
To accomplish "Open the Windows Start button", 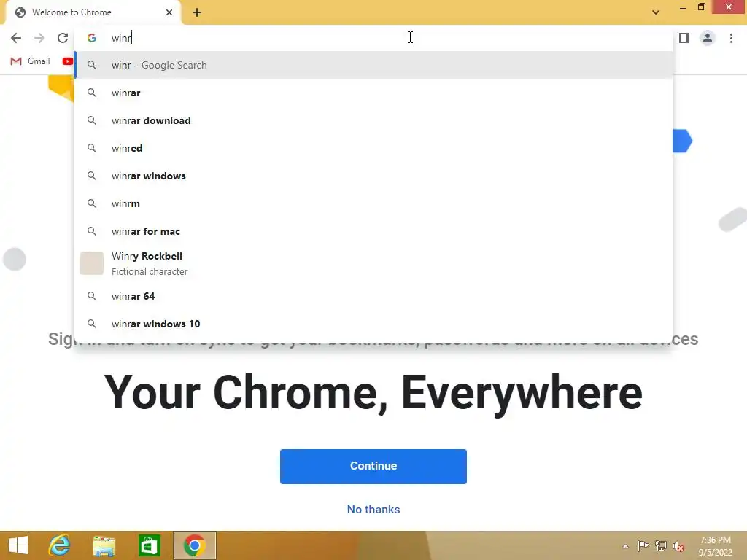I will tap(18, 545).
